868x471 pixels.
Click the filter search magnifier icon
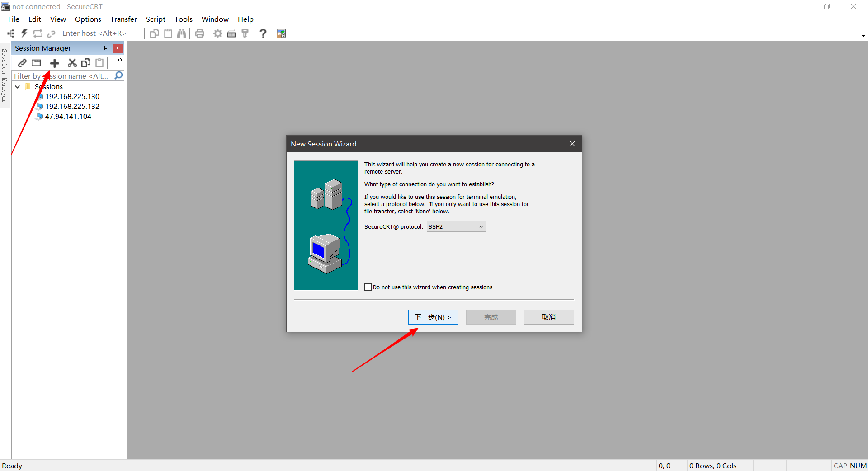118,75
